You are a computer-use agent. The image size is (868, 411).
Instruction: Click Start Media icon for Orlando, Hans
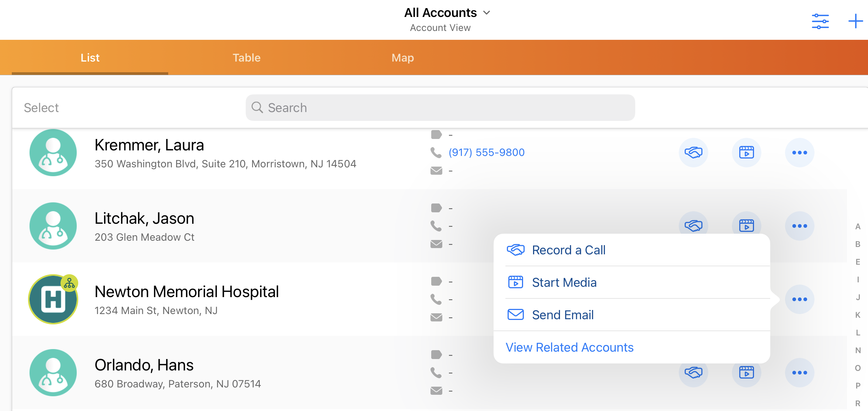point(746,373)
